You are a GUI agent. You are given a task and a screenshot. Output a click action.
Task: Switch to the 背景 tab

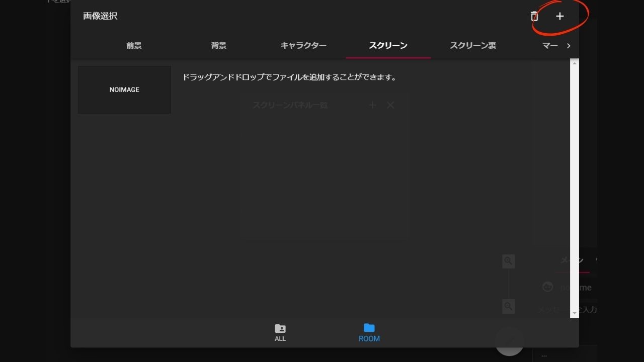pos(219,45)
